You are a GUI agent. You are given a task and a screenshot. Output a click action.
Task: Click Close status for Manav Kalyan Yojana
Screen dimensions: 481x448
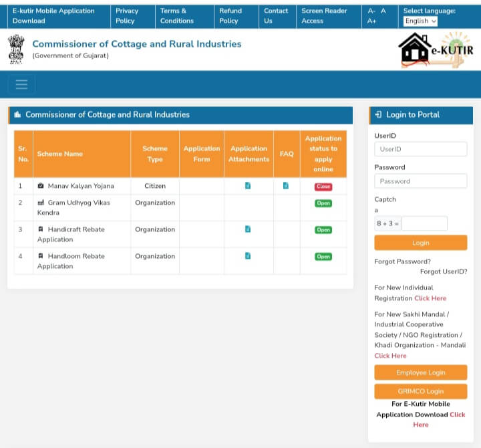[x=323, y=187]
